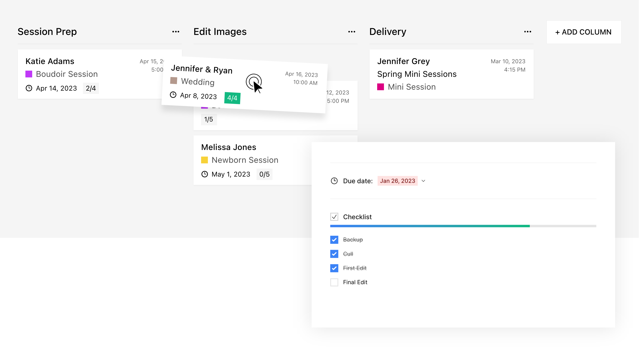Open the Delivery column options menu

point(532,32)
